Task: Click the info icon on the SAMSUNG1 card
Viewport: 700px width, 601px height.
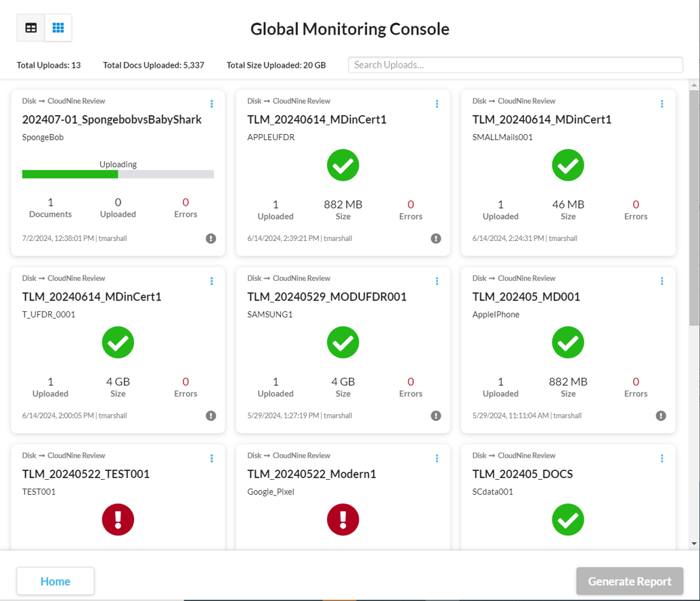Action: (x=436, y=415)
